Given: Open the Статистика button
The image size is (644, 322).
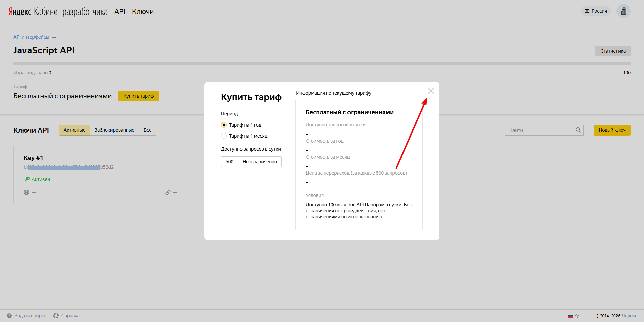Looking at the screenshot, I should click(613, 51).
